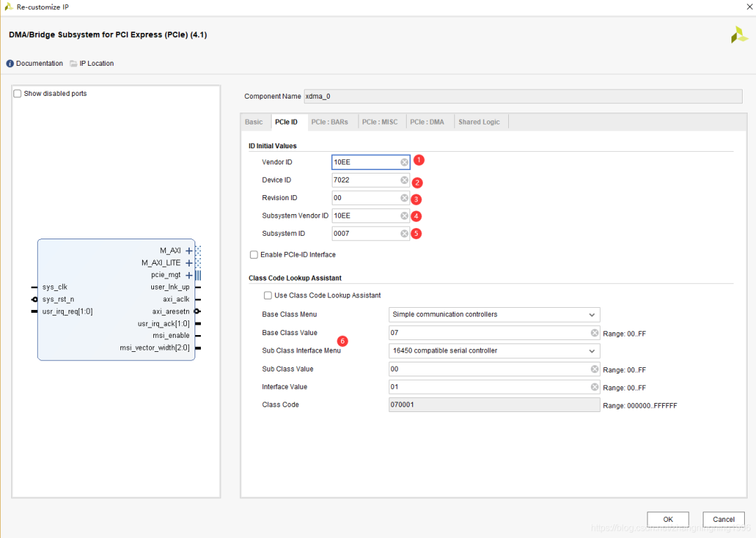Open the Basic tab
The width and height of the screenshot is (756, 538).
(253, 122)
